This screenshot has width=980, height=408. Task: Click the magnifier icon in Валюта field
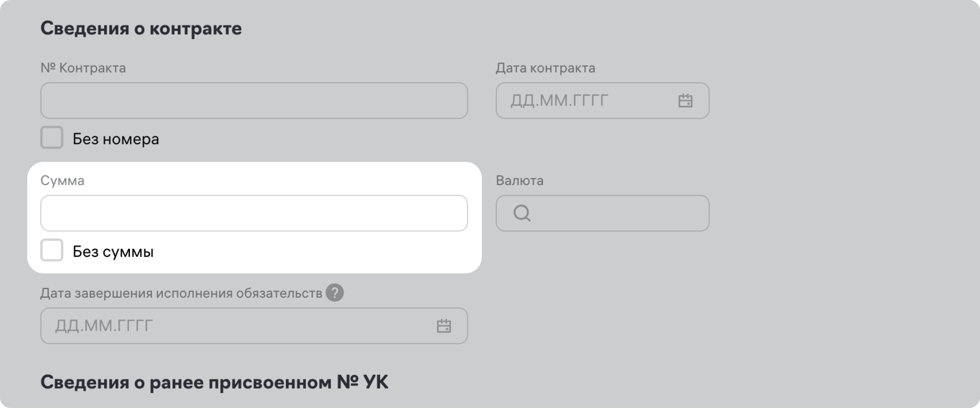click(x=522, y=213)
